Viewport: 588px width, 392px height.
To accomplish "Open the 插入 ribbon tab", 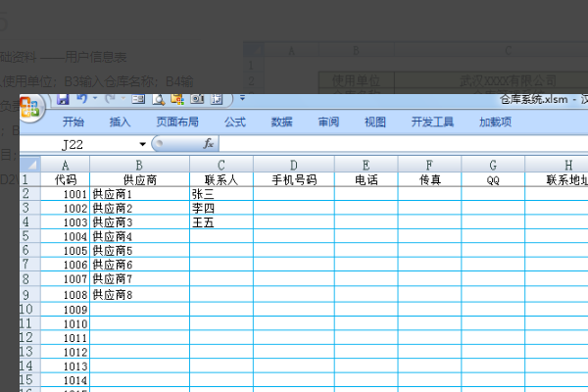I will point(120,122).
